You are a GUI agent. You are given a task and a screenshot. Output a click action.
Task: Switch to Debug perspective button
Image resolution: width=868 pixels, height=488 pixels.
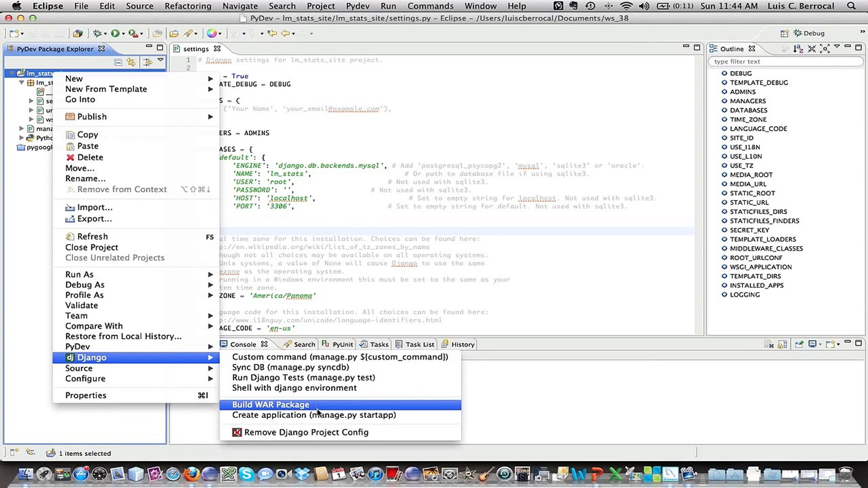[809, 33]
